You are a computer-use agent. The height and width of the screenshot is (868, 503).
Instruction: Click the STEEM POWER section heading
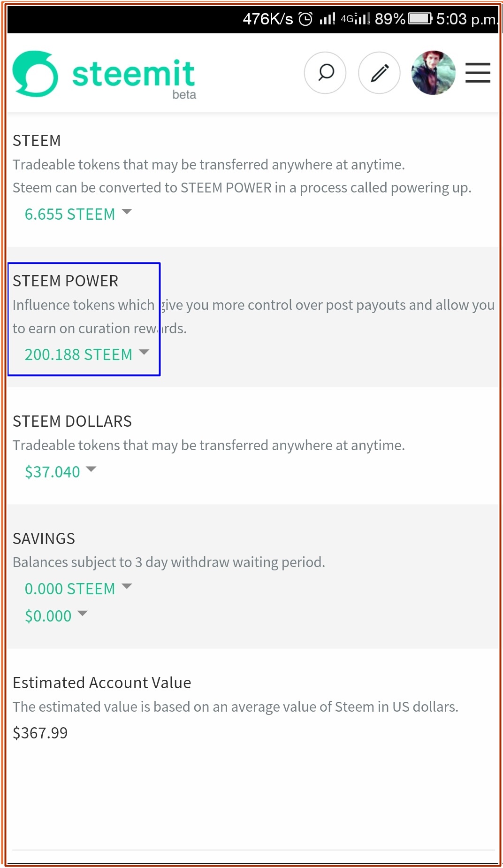65,281
